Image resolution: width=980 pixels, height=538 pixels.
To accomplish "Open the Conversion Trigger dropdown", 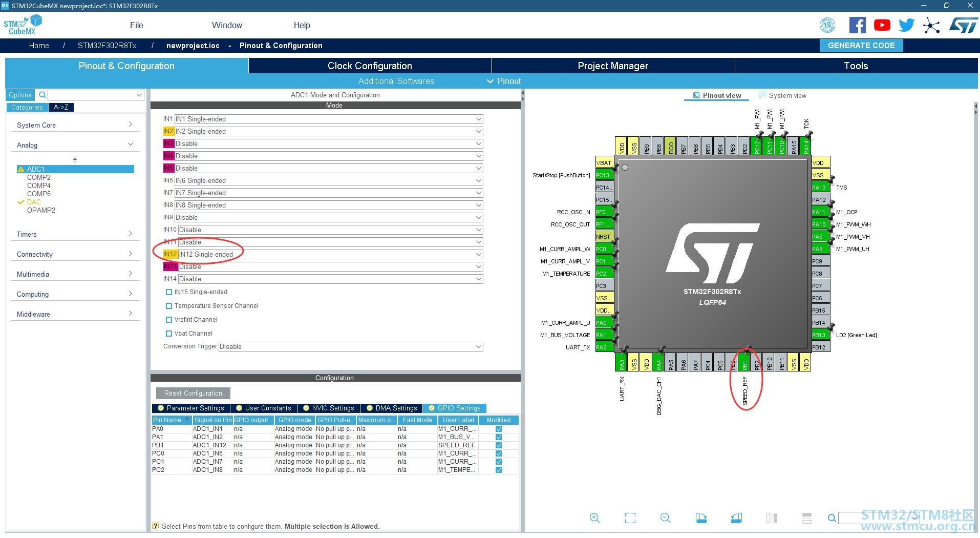I will (x=351, y=346).
